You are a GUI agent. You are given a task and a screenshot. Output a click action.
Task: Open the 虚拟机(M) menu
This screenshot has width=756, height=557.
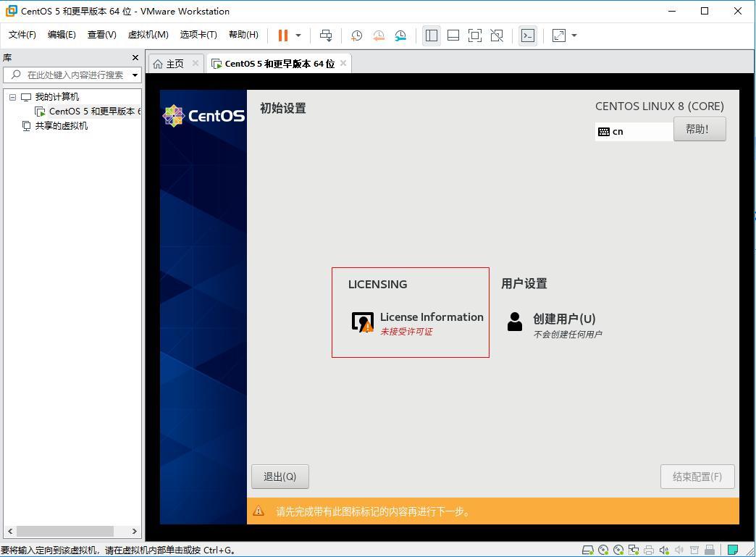(148, 34)
